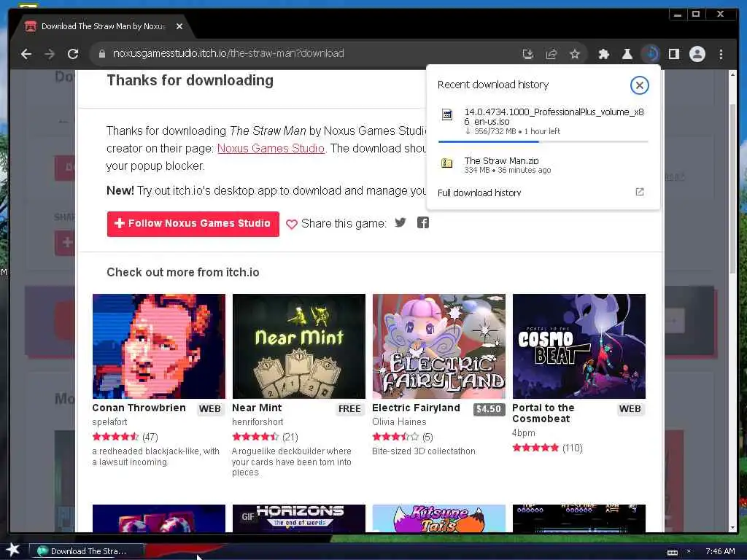This screenshot has width=747, height=560.
Task: Click the forward navigation arrow
Action: tap(50, 54)
